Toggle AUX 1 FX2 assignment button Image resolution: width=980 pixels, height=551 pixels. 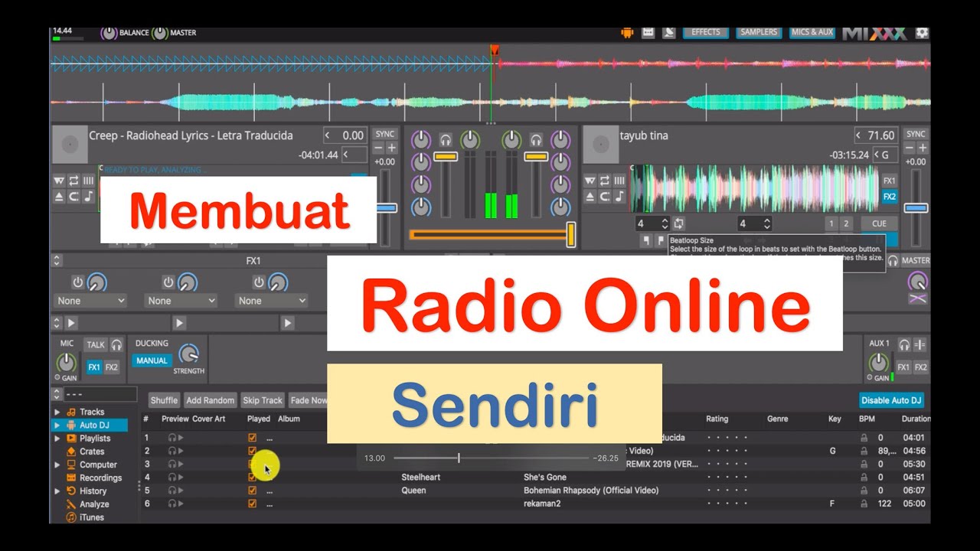point(921,367)
